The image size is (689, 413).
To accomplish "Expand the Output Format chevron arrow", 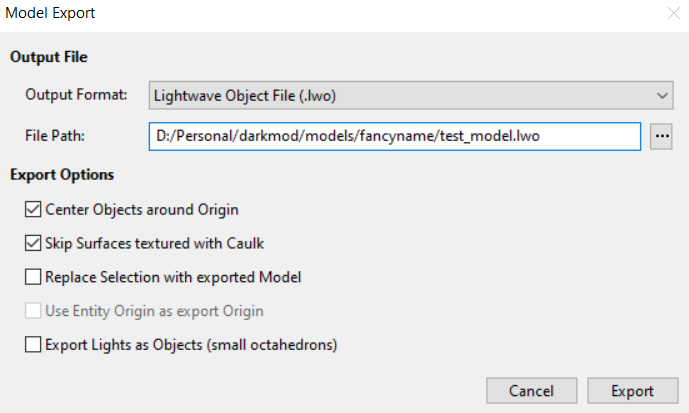I will click(x=662, y=95).
